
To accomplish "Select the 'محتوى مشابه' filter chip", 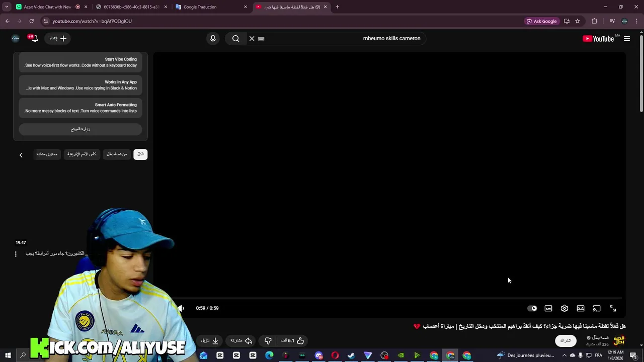I will pyautogui.click(x=47, y=154).
